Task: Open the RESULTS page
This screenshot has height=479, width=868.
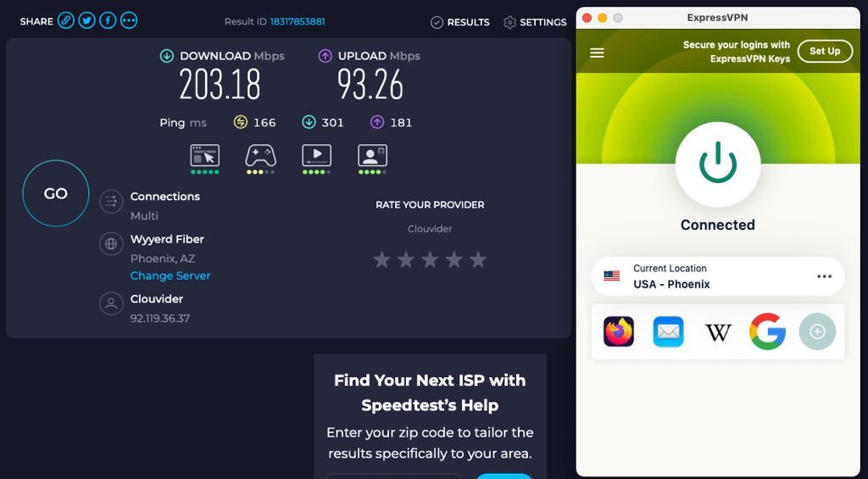Action: [x=460, y=22]
